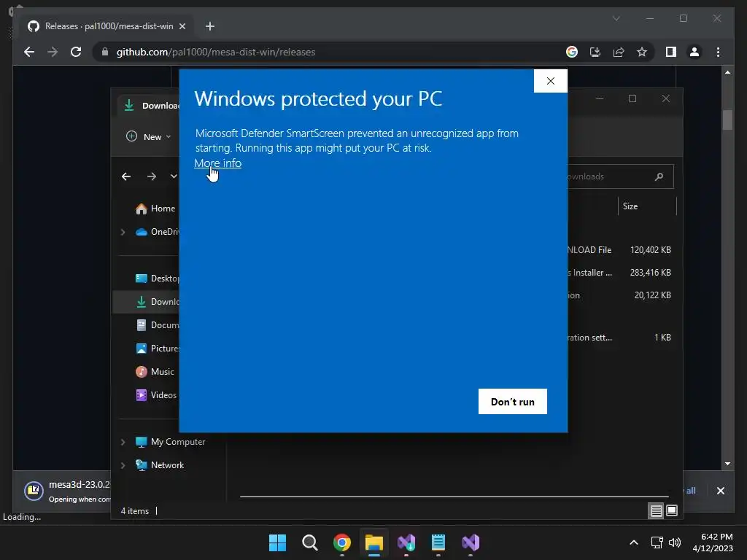Open Notepad taskbar icon

pyautogui.click(x=438, y=542)
